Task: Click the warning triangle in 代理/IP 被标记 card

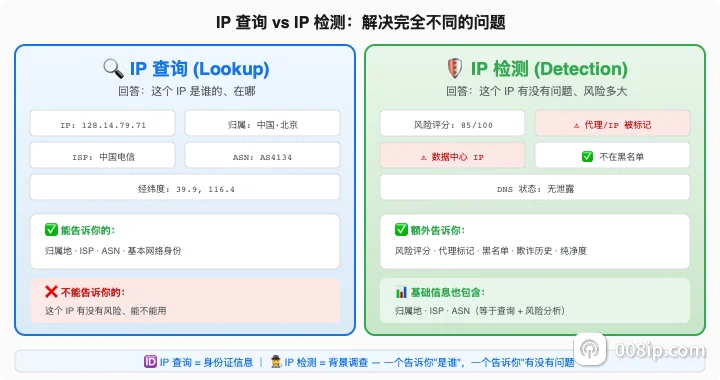Action: pos(576,125)
